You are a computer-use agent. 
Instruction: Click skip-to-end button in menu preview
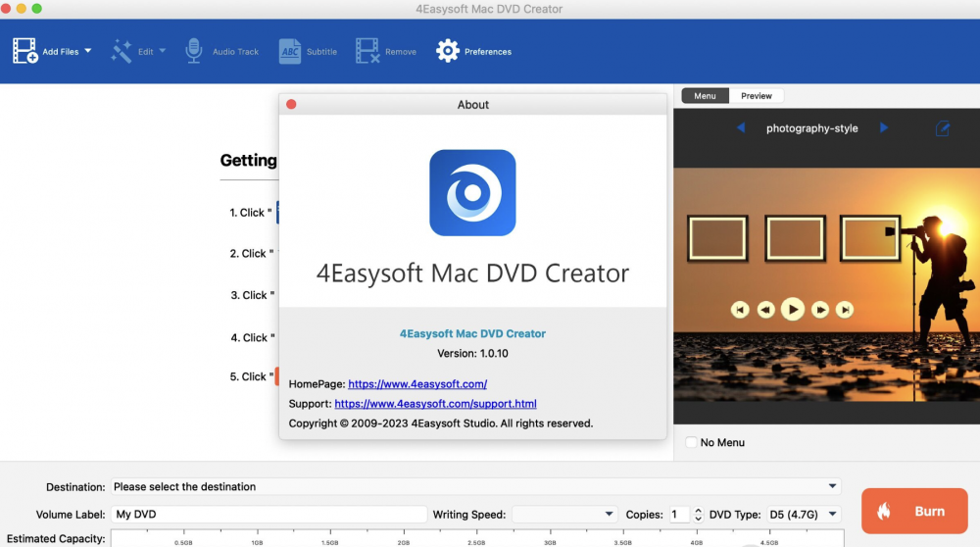tap(845, 310)
